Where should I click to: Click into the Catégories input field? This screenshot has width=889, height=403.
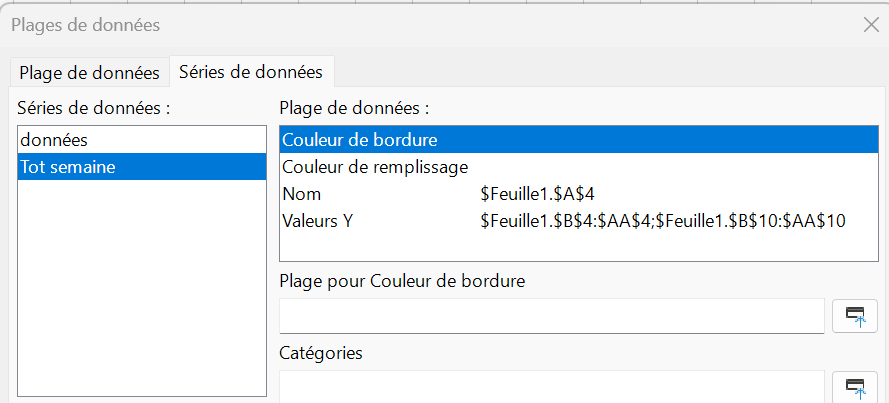coord(551,387)
